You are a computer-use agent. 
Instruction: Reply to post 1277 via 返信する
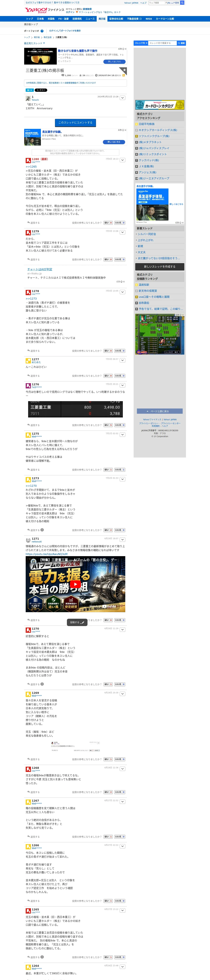(x=34, y=376)
